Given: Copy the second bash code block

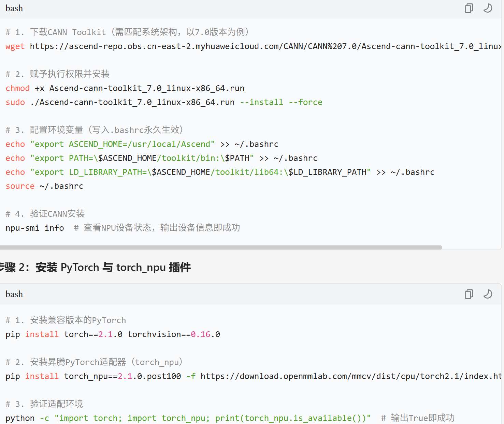Looking at the screenshot, I should click(x=469, y=294).
